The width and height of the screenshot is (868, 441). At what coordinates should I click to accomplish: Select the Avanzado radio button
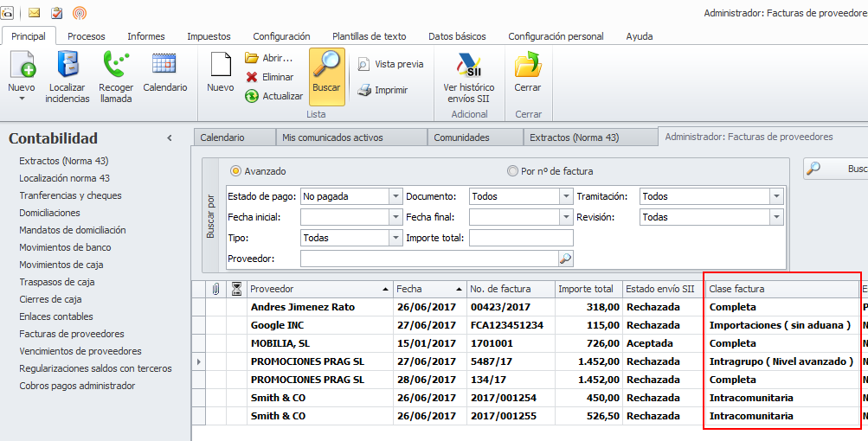tap(235, 171)
